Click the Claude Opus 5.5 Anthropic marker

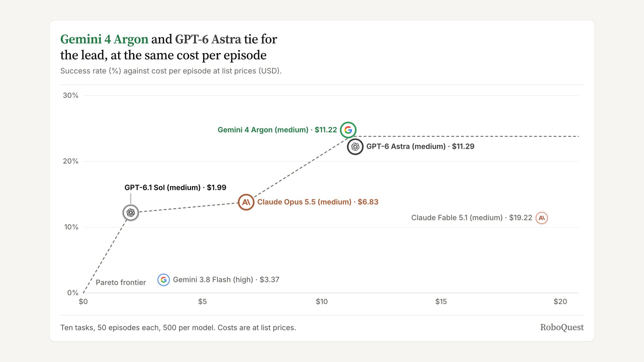(x=246, y=202)
